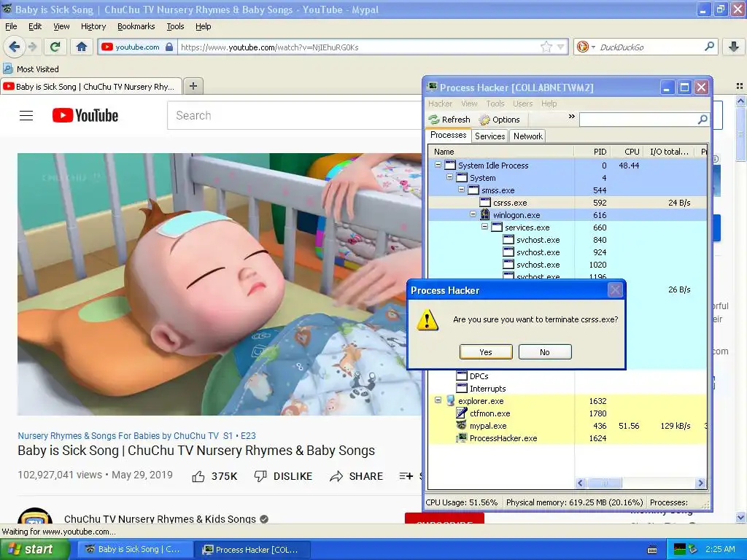Screen dimensions: 747x560
Task: Open the Tools menu in Mypal
Action: coord(175,26)
